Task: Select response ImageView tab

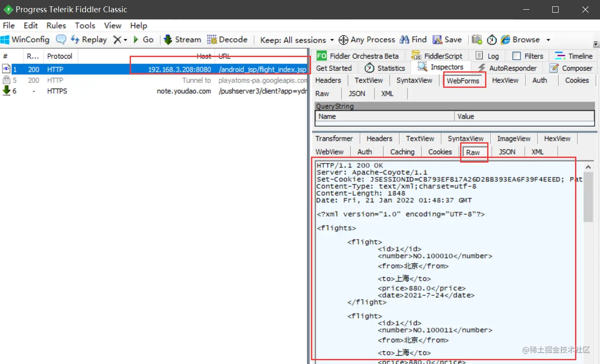Action: tap(513, 139)
